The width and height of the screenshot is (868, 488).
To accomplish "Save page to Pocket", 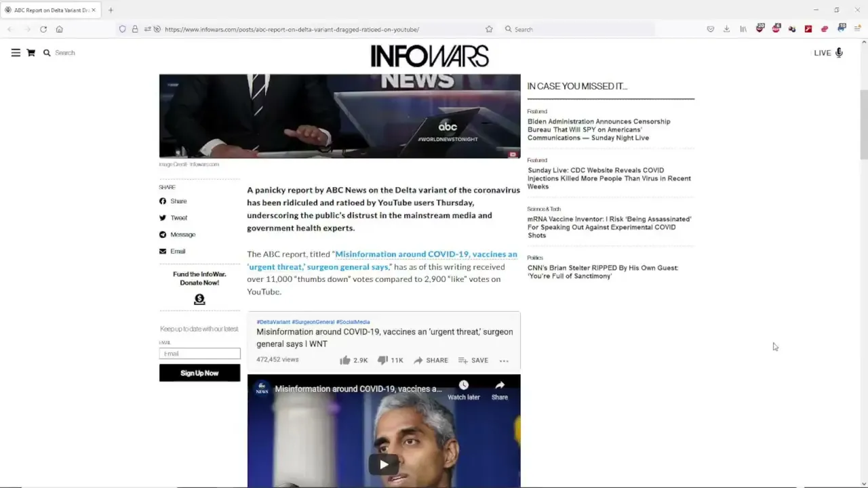I will point(711,29).
